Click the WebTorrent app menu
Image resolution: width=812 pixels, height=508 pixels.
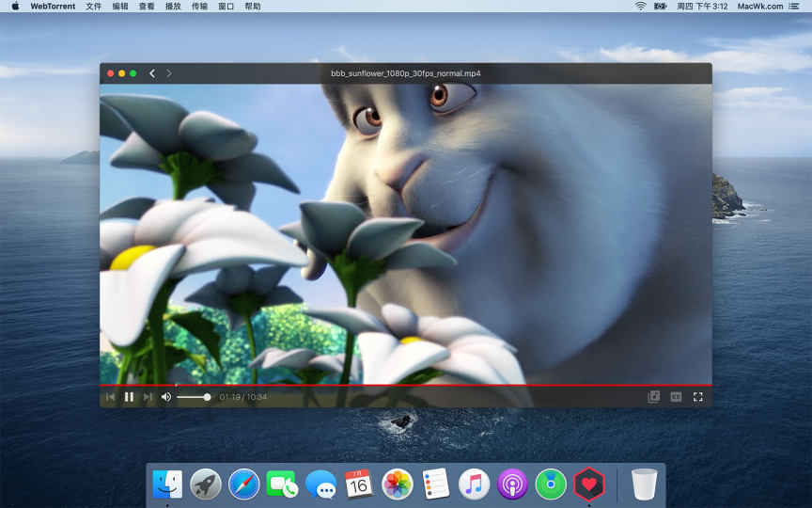point(53,6)
